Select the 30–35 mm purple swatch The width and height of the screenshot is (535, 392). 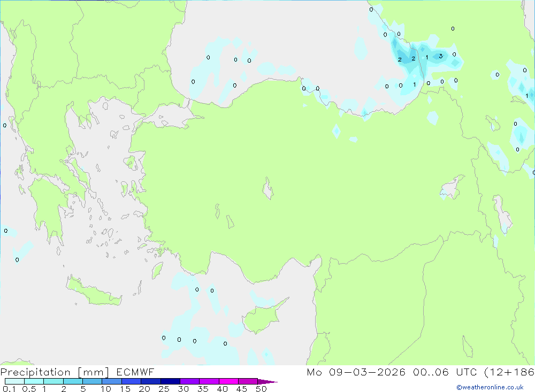click(x=190, y=381)
